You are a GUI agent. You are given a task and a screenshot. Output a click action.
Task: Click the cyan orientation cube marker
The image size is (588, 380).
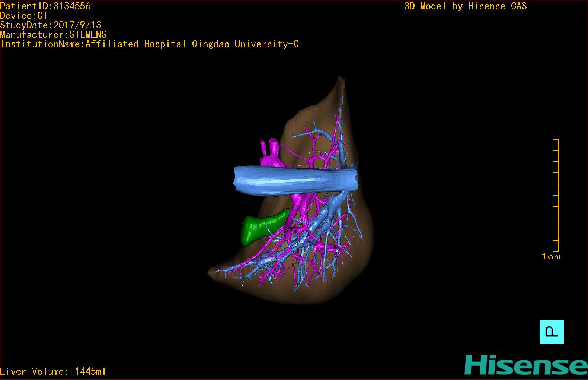click(x=552, y=332)
